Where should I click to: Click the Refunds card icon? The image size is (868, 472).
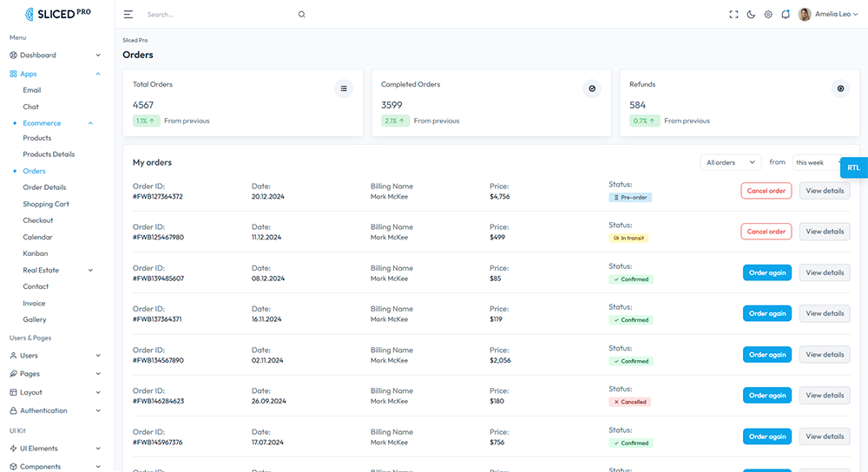click(840, 88)
